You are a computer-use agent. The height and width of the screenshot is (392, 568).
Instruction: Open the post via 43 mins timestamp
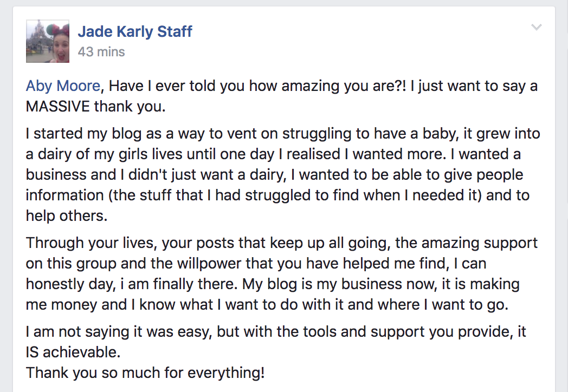click(101, 52)
